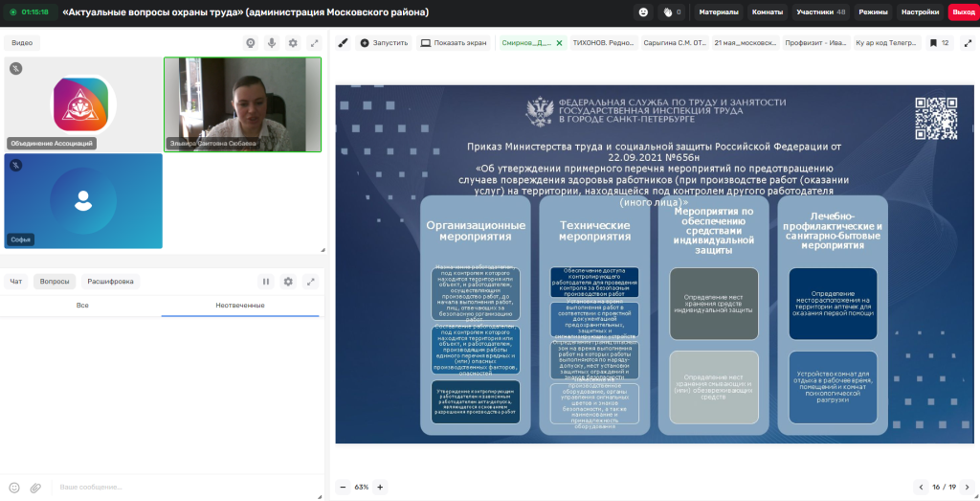The image size is (980, 501).
Task: Open the Неотвеченные questions tab
Action: pos(240,306)
